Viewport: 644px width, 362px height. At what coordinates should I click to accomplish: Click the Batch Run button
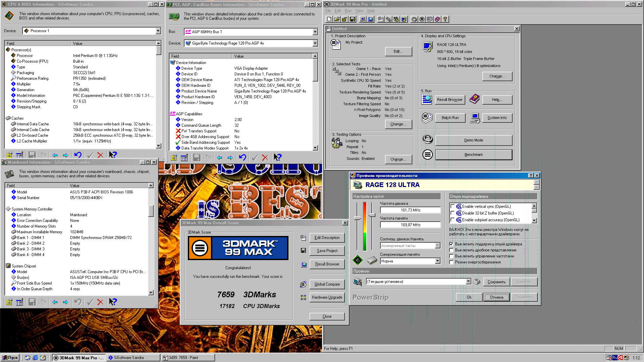point(450,118)
